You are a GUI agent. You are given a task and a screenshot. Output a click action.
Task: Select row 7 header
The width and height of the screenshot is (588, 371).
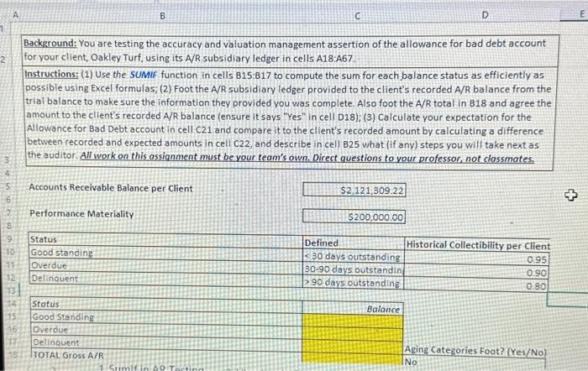tap(9, 213)
